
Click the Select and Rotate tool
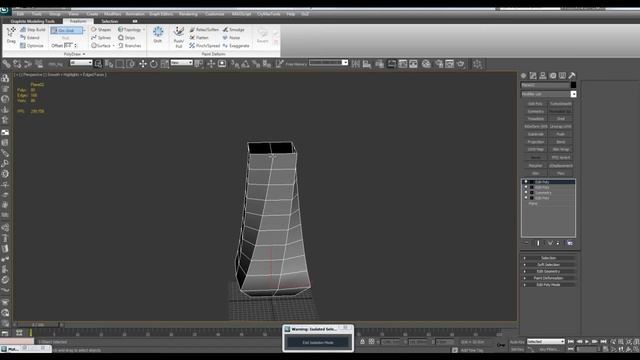click(x=153, y=64)
